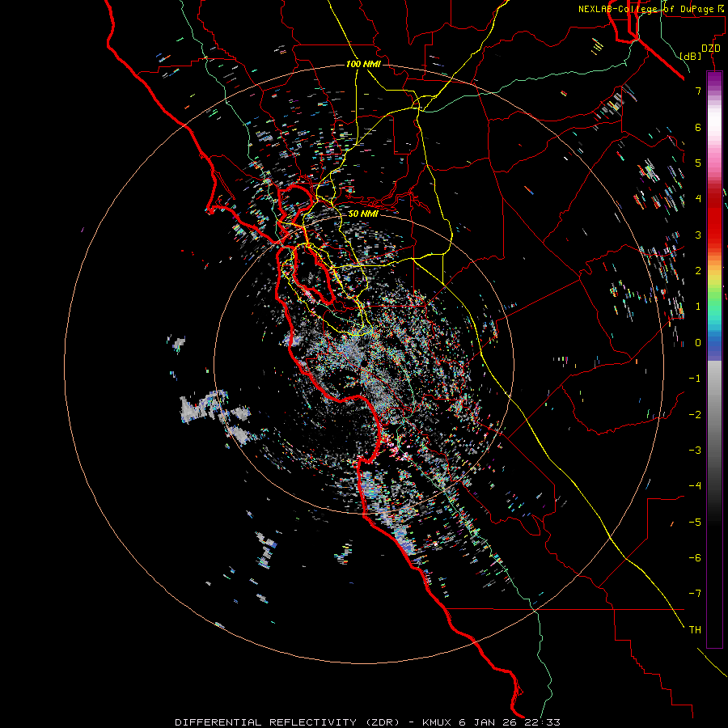The height and width of the screenshot is (728, 728).
Task: Click the "6 JAN 26" date in the caption
Action: pos(489,722)
